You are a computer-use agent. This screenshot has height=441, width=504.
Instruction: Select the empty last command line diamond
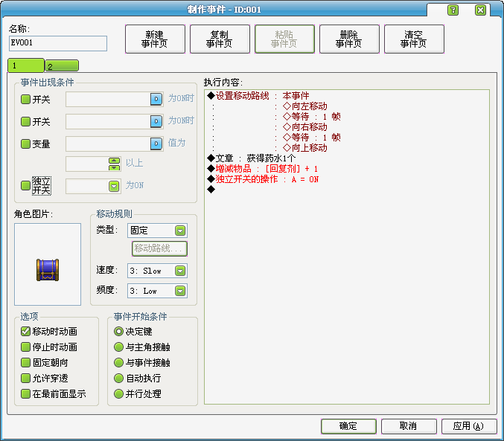pos(211,190)
